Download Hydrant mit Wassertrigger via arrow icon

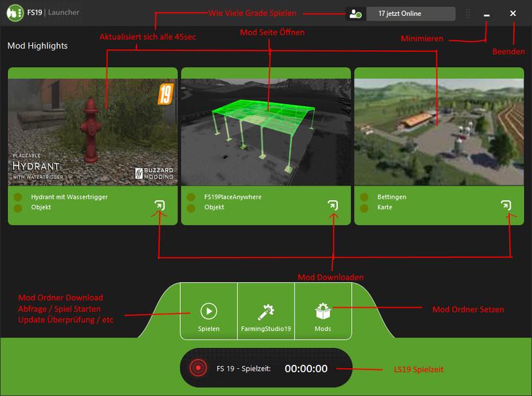pyautogui.click(x=160, y=205)
